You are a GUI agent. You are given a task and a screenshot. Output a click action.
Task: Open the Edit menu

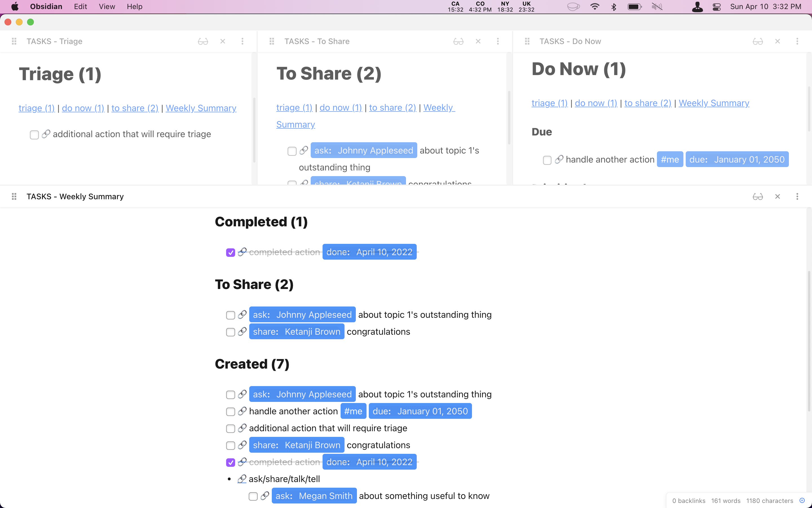coord(81,6)
